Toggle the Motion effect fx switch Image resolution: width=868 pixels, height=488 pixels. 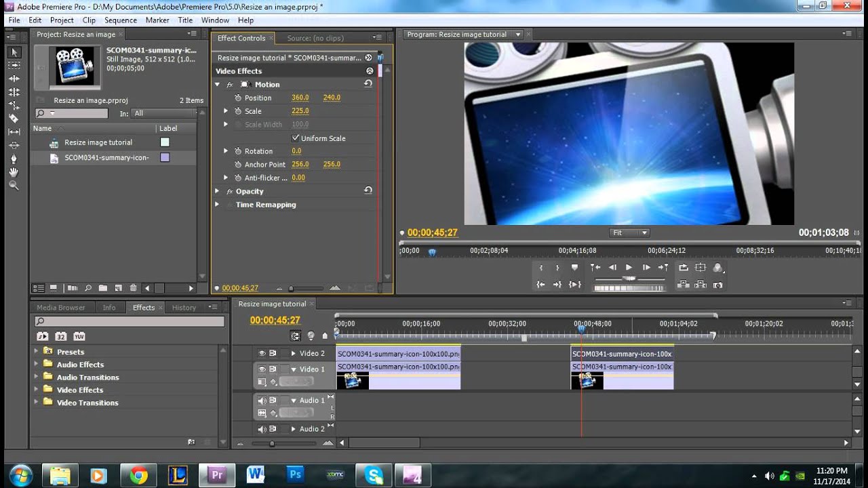point(229,85)
